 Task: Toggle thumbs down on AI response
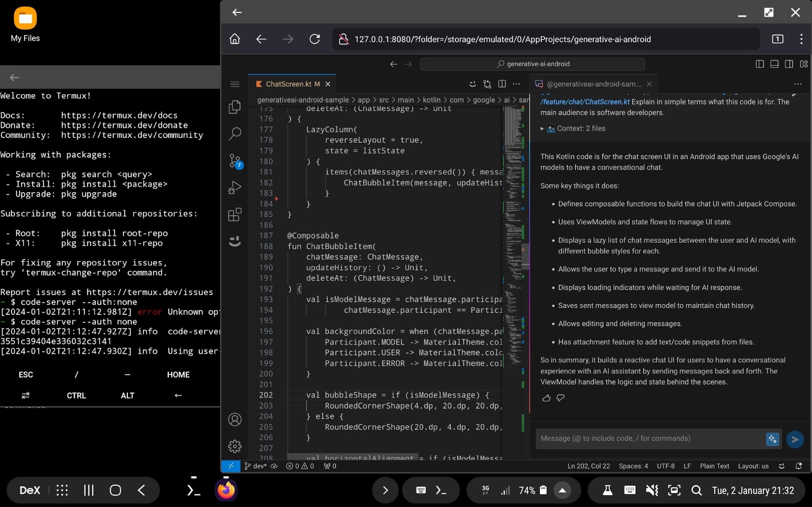click(560, 397)
